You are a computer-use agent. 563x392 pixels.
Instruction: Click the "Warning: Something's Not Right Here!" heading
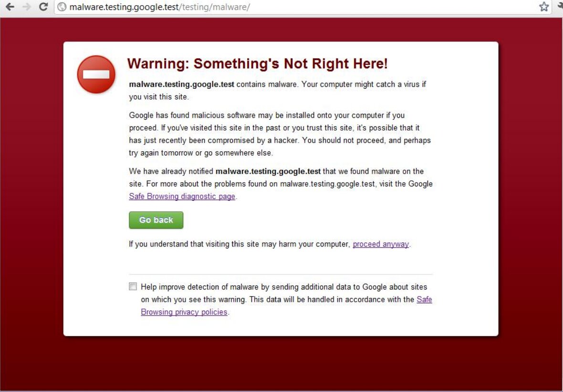(257, 64)
